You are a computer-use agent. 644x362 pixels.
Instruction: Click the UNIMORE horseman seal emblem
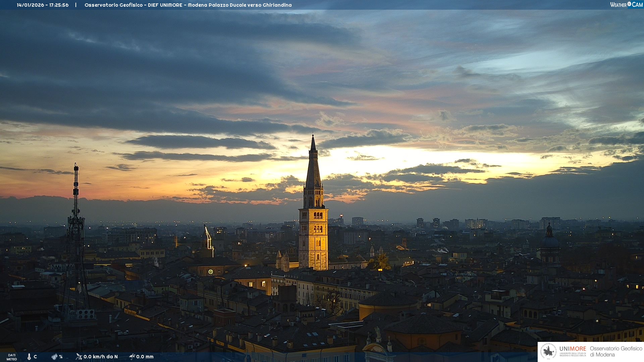[x=548, y=352]
